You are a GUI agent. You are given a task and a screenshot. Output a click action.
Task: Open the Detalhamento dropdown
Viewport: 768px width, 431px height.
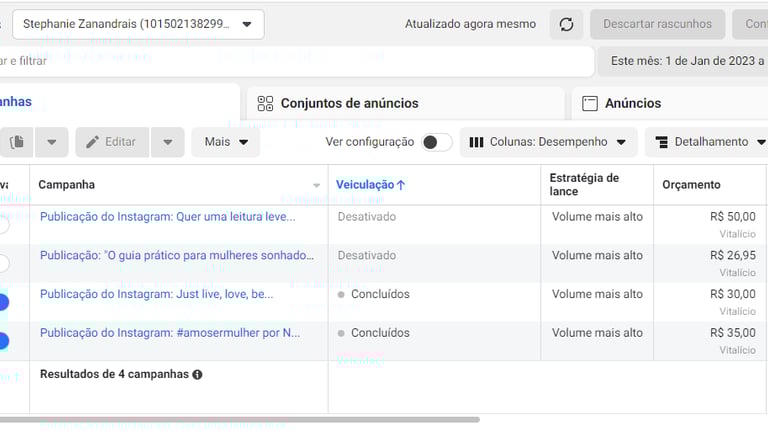coord(707,142)
